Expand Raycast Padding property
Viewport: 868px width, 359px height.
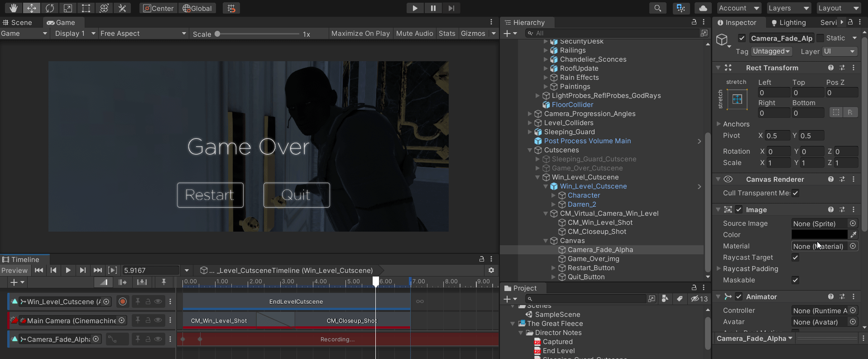tap(719, 268)
